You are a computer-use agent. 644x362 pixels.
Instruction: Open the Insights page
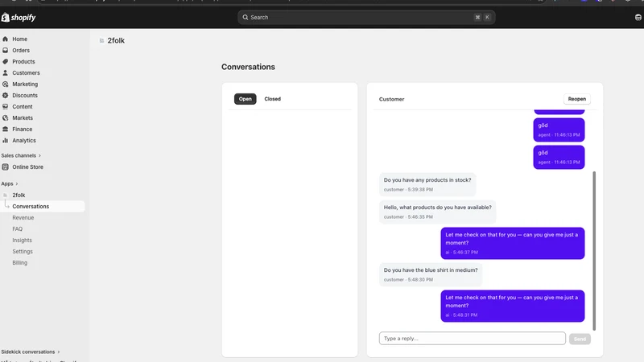click(x=22, y=240)
